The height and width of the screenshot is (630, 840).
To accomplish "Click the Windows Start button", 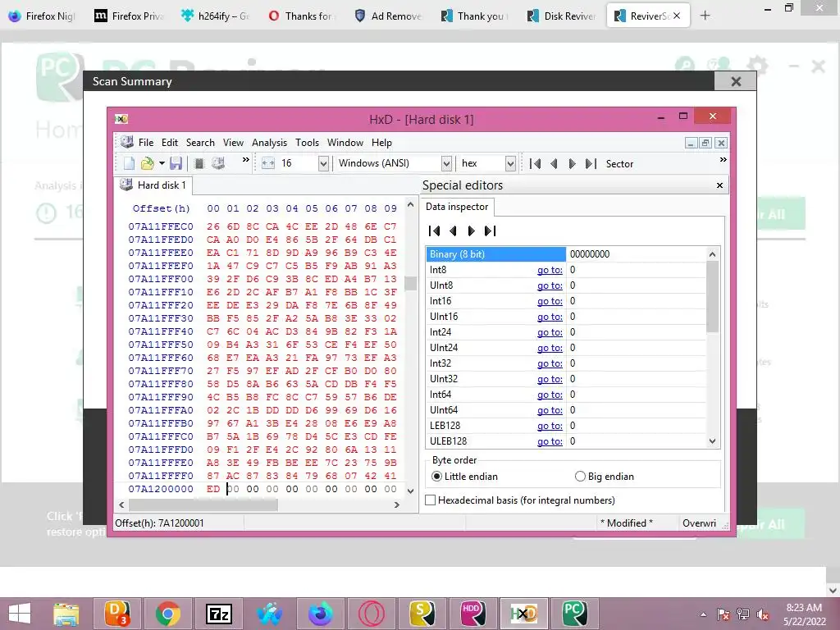I will (20, 614).
